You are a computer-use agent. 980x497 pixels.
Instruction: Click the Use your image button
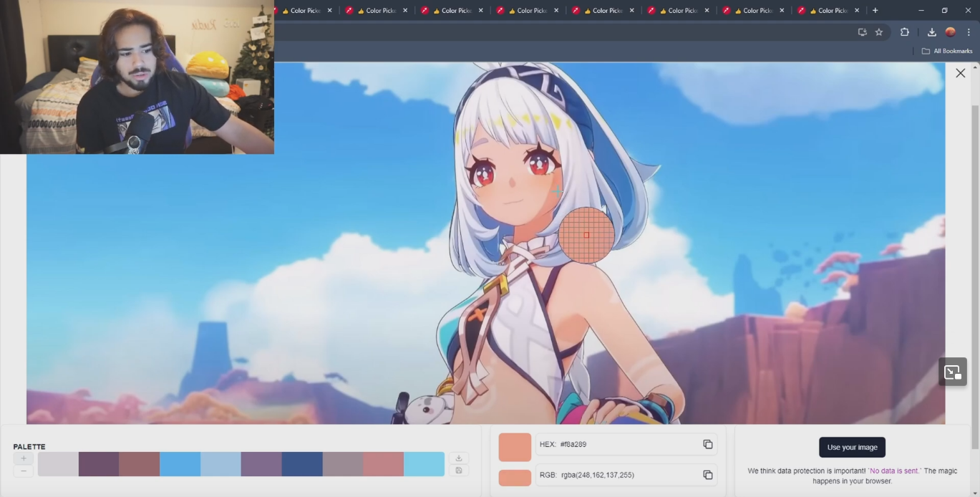coord(852,448)
